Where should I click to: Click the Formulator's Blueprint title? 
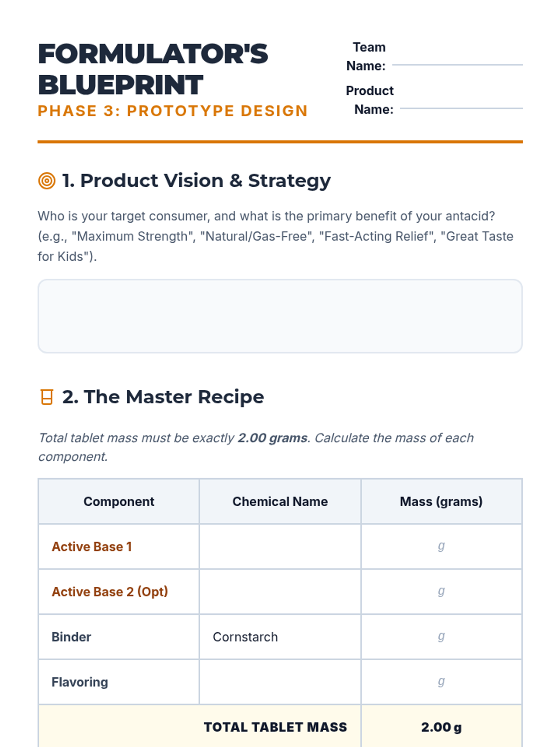153,69
